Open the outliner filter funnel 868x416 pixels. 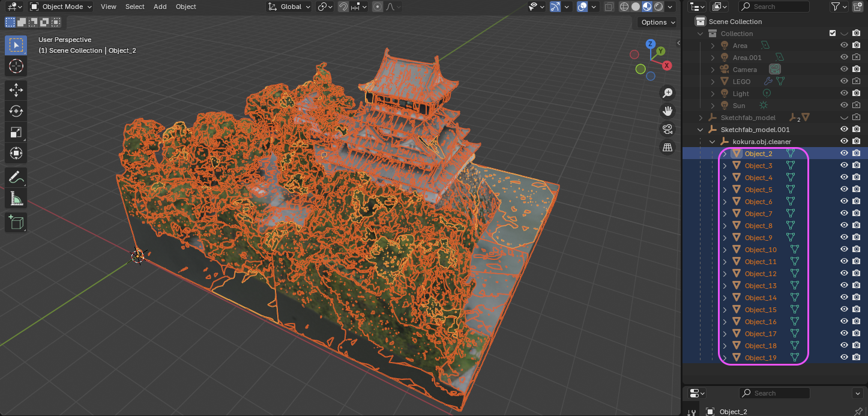pos(836,7)
